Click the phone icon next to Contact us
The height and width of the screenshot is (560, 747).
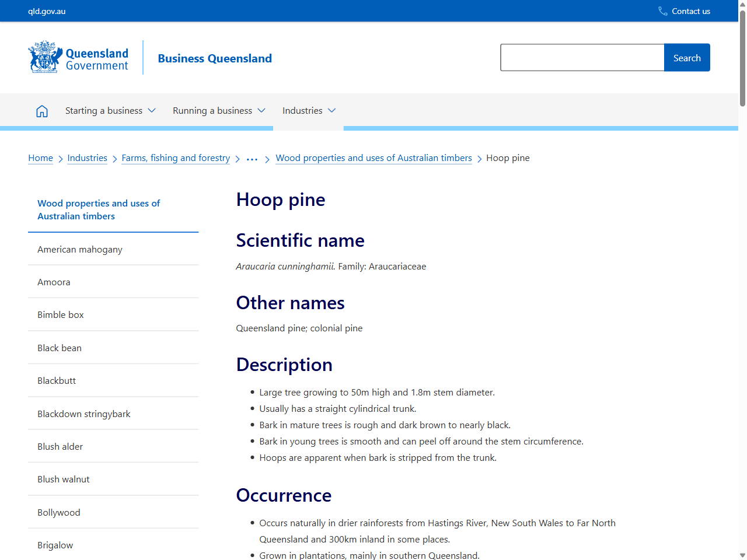click(662, 10)
